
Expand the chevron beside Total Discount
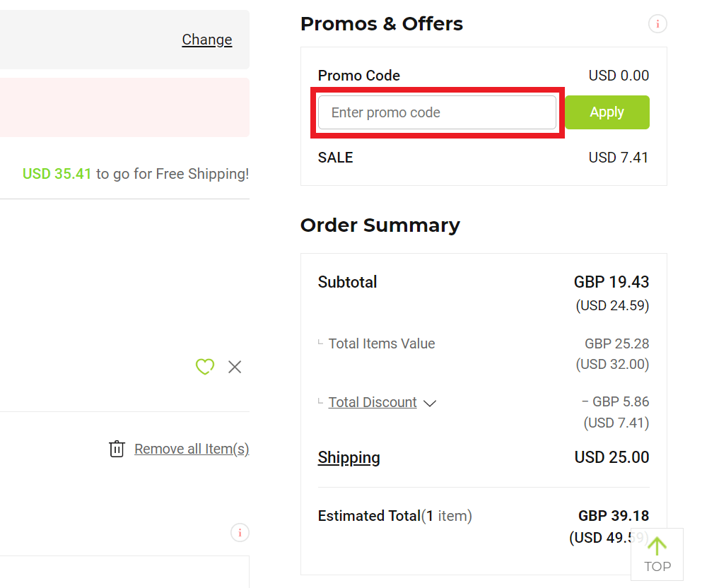[430, 403]
